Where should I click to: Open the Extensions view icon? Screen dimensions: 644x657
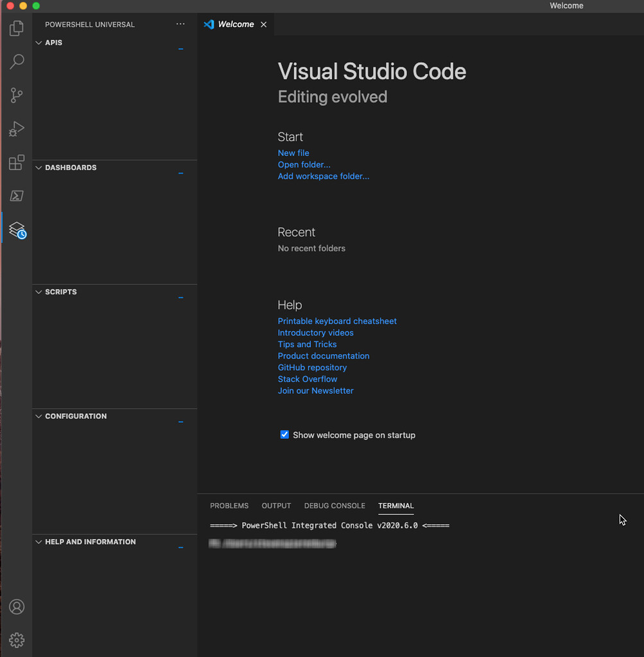point(16,162)
